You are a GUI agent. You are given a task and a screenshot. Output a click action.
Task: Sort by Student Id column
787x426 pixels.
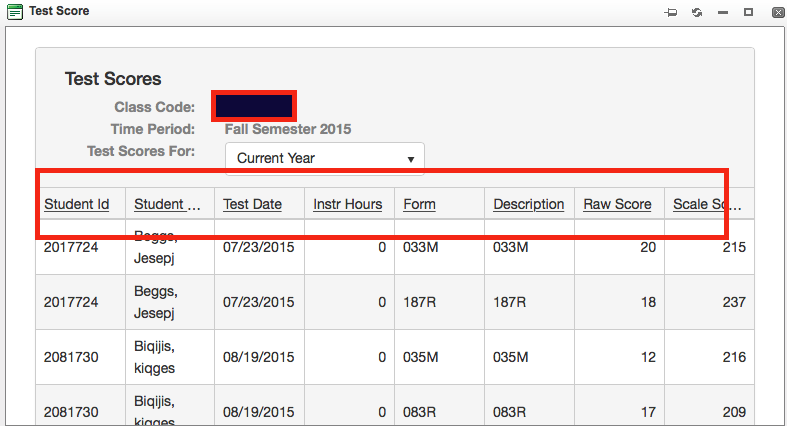coord(76,204)
